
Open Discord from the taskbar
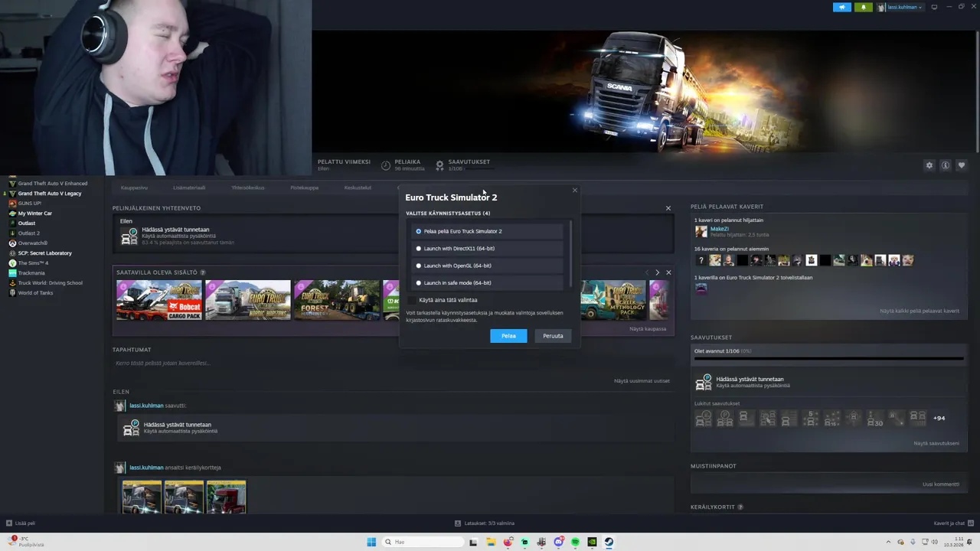[558, 542]
